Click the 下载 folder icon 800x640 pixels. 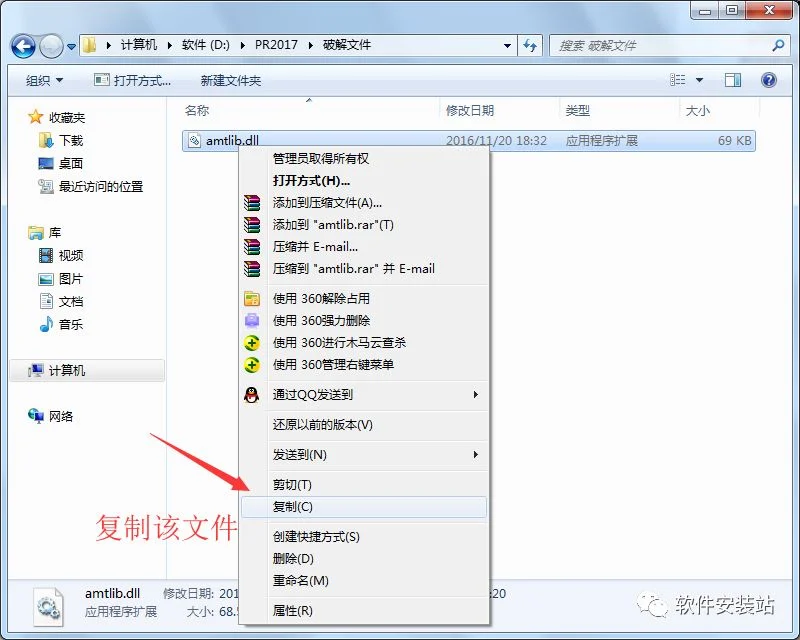[46, 140]
